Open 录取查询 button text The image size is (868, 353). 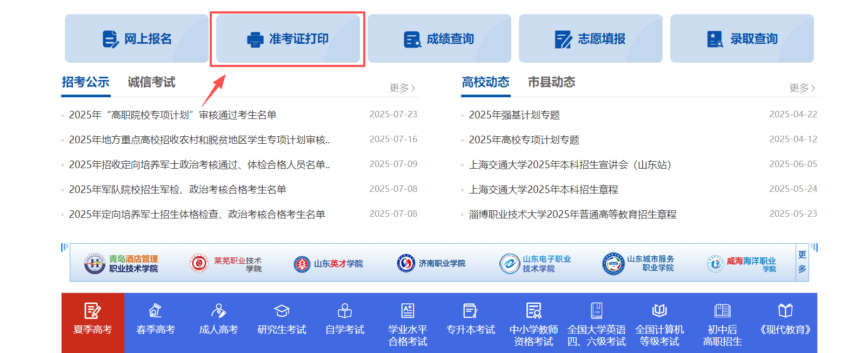pyautogui.click(x=754, y=39)
